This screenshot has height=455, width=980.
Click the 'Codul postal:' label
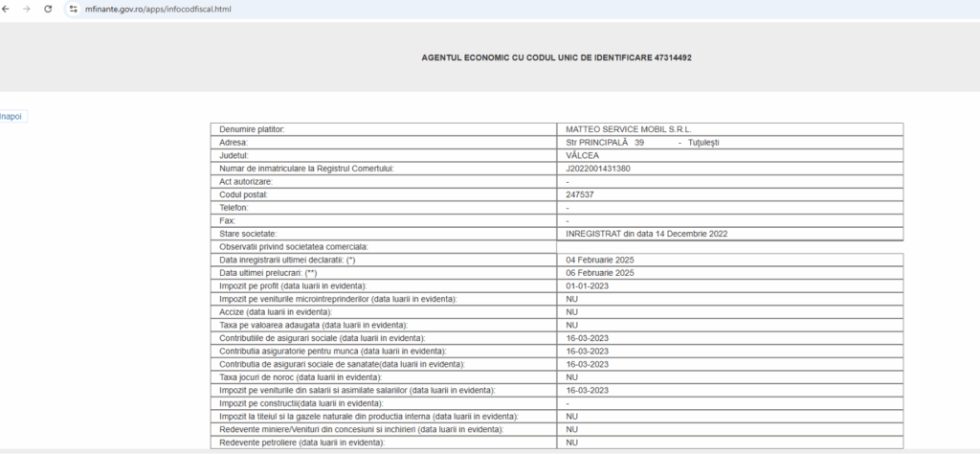click(243, 195)
